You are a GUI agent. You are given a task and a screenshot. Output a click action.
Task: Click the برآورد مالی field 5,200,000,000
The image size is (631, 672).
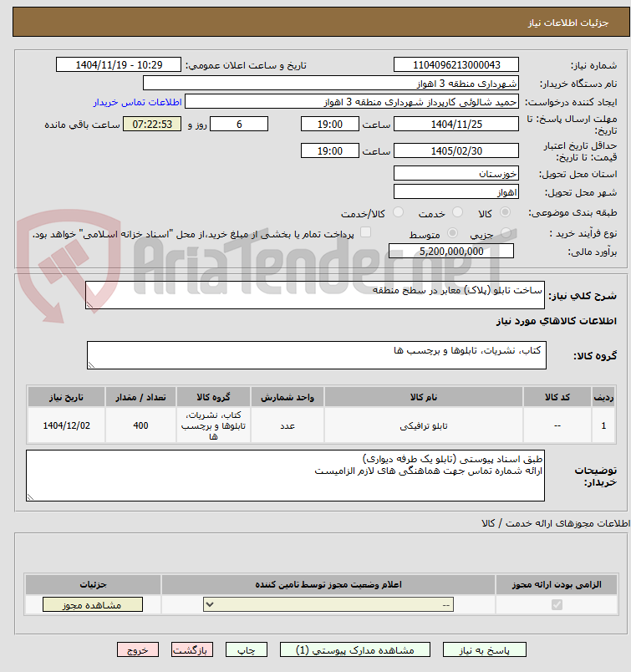coord(451,251)
